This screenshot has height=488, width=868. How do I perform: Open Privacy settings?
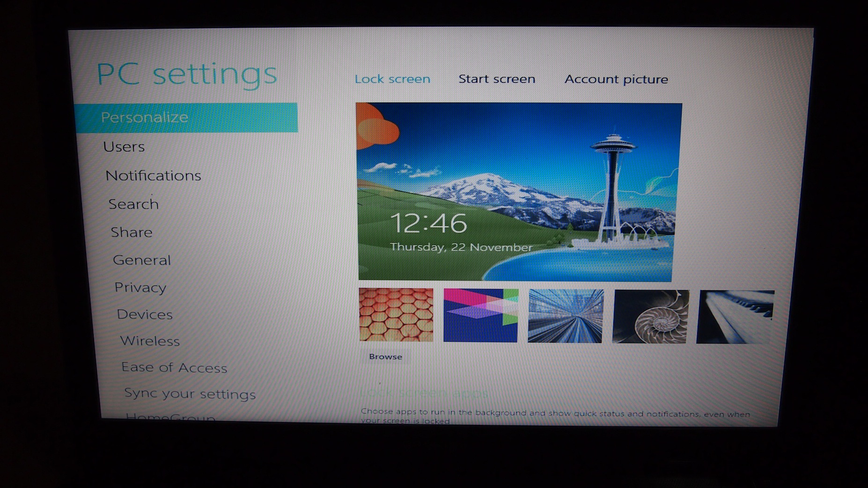tap(140, 287)
